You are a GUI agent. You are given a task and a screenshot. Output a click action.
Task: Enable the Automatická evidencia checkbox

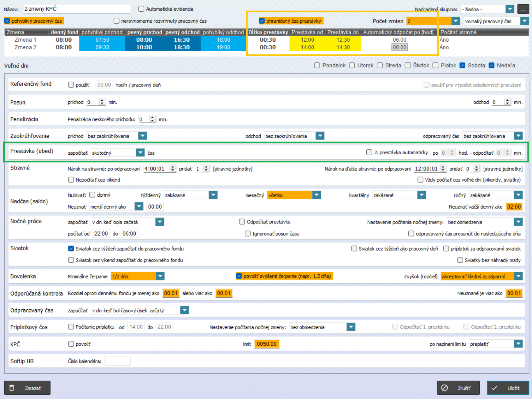click(141, 9)
